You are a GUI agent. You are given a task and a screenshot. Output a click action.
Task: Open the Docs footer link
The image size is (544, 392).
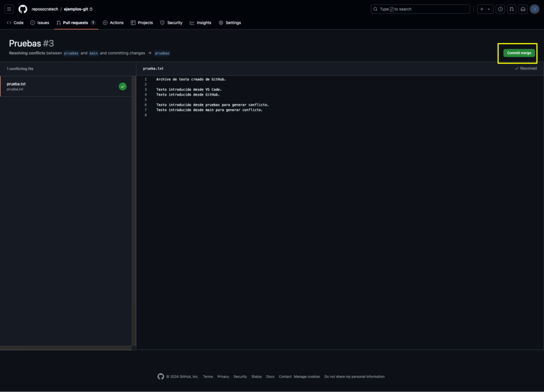270,377
